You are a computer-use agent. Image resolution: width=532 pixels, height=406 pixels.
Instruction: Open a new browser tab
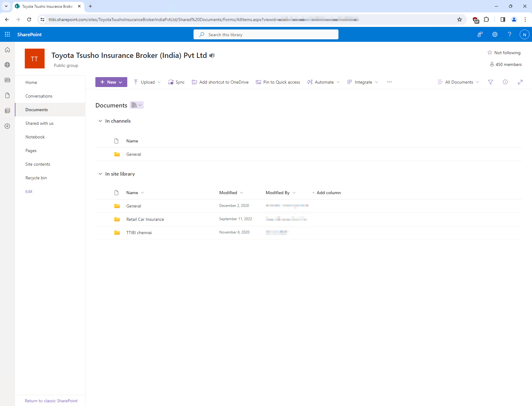(90, 6)
